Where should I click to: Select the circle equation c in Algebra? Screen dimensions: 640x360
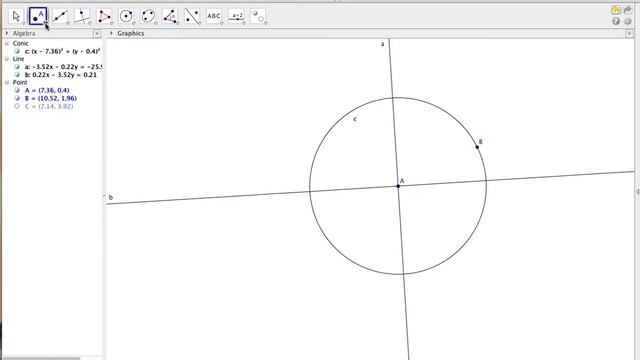coord(62,51)
